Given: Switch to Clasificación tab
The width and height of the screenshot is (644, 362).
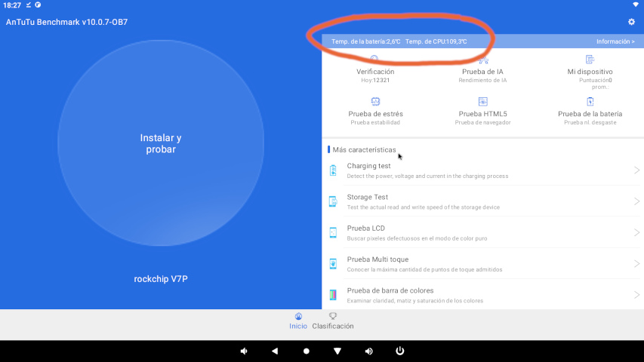Looking at the screenshot, I should click(x=333, y=321).
